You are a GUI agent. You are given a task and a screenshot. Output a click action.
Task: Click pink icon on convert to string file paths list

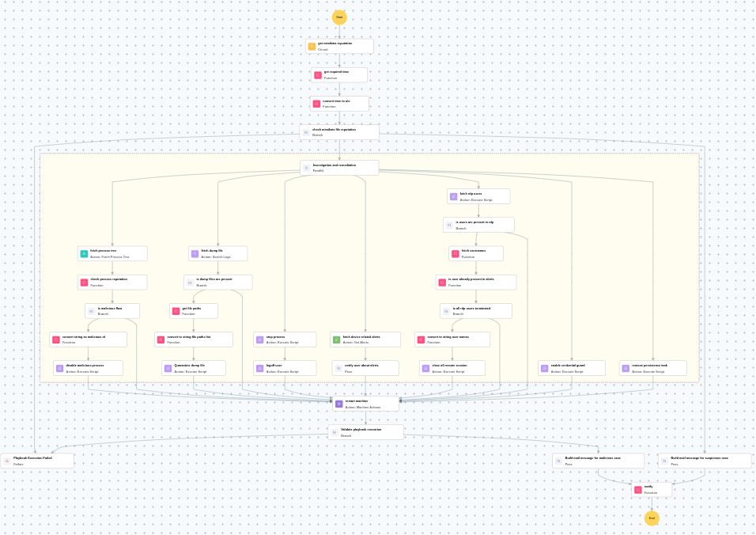pyautogui.click(x=161, y=340)
